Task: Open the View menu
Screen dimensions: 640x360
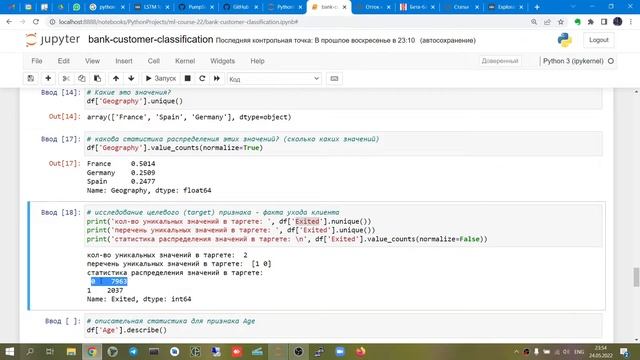Action: tap(92, 61)
